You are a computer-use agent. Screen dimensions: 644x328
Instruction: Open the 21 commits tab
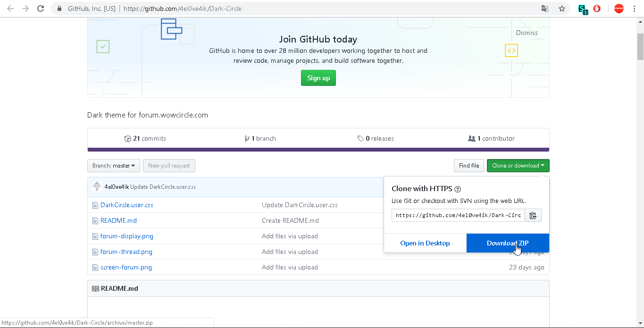145,138
